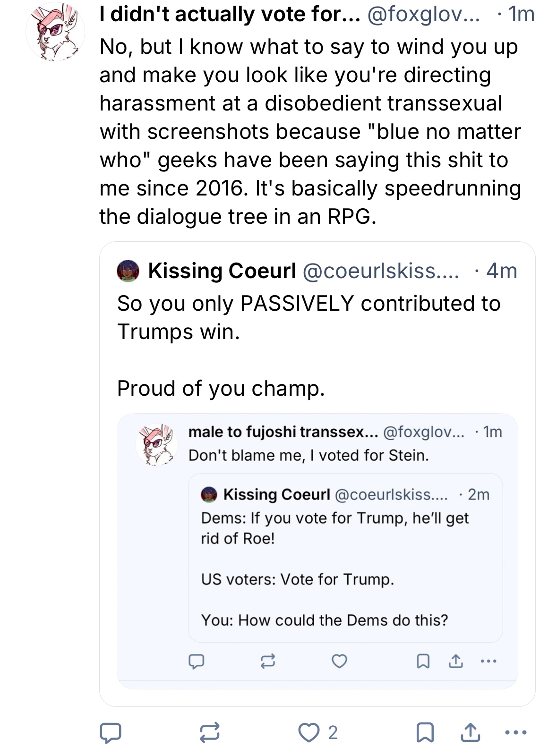Bookmark the quoted Stein post
This screenshot has height=756, width=557.
point(423,661)
